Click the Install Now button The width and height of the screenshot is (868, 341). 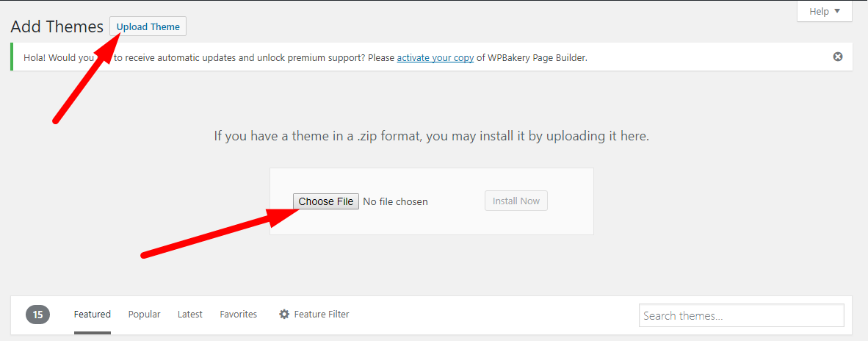click(516, 201)
